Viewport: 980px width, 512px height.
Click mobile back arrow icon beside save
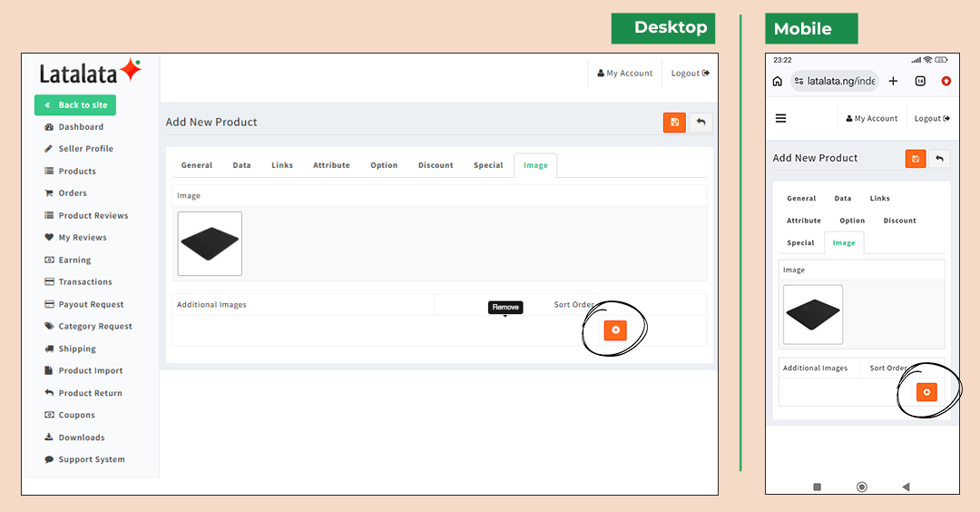click(x=939, y=159)
